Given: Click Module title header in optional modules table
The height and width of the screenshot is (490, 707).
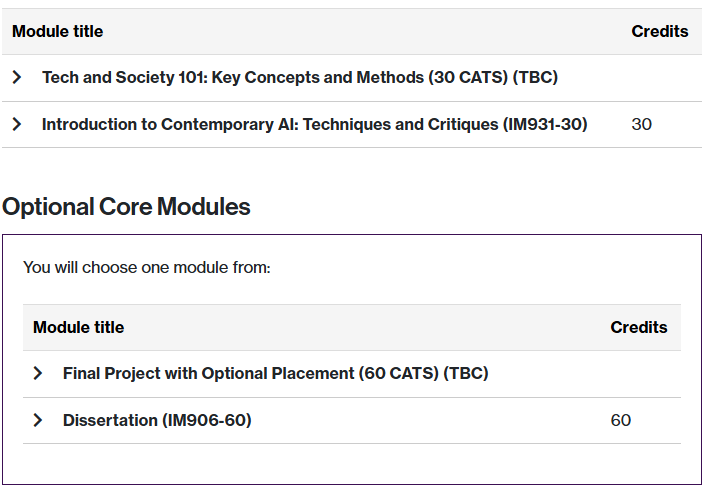Looking at the screenshot, I should (x=79, y=328).
